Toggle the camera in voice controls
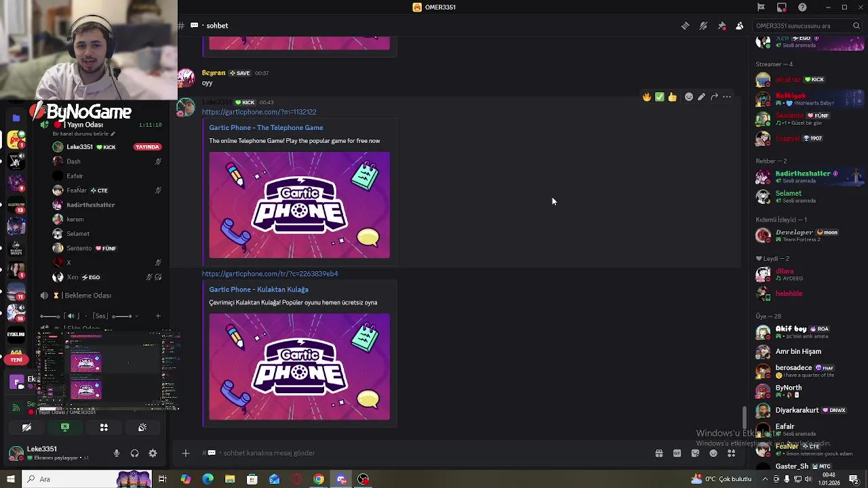The image size is (868, 488). coord(26,428)
